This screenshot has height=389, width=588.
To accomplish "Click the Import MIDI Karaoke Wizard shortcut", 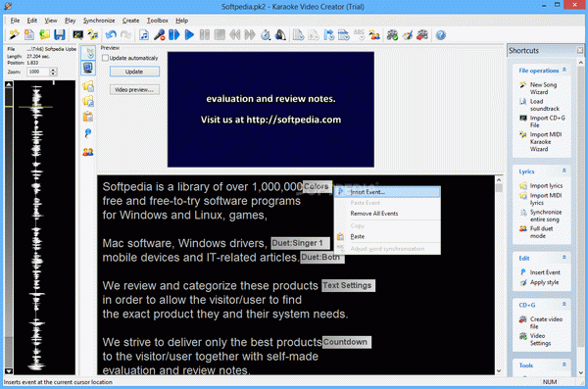I will (x=546, y=142).
